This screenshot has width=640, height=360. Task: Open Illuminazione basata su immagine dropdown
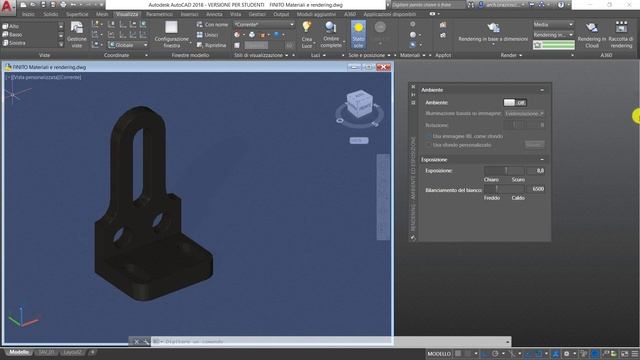(524, 113)
